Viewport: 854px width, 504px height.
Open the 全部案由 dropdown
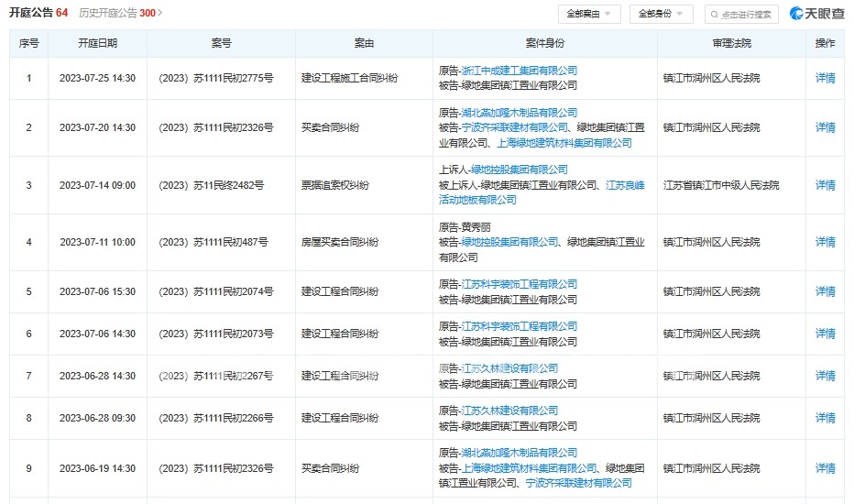click(x=589, y=14)
